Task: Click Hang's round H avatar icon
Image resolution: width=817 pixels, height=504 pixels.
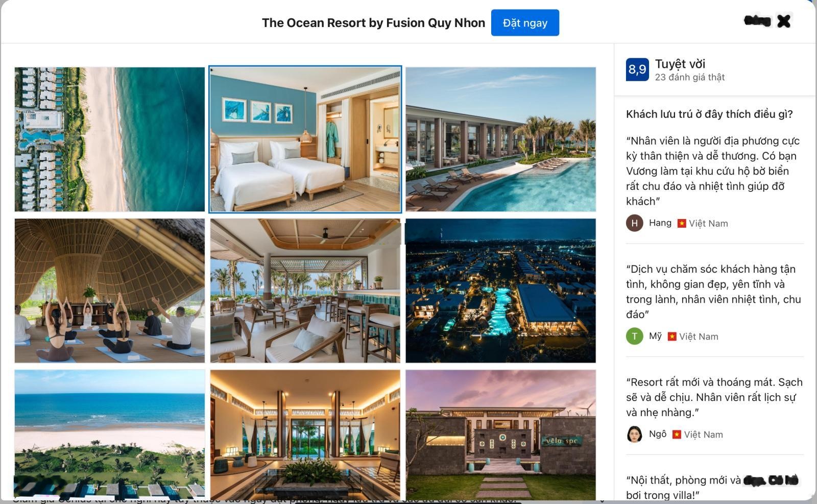Action: [635, 223]
